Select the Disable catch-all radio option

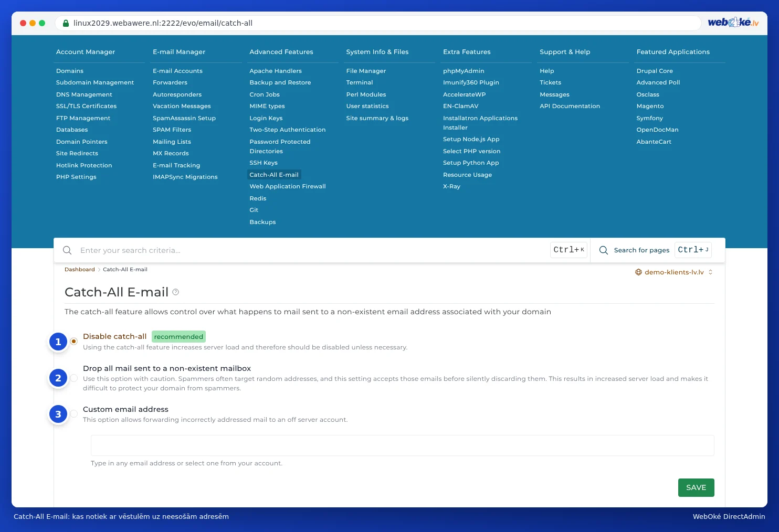(74, 342)
